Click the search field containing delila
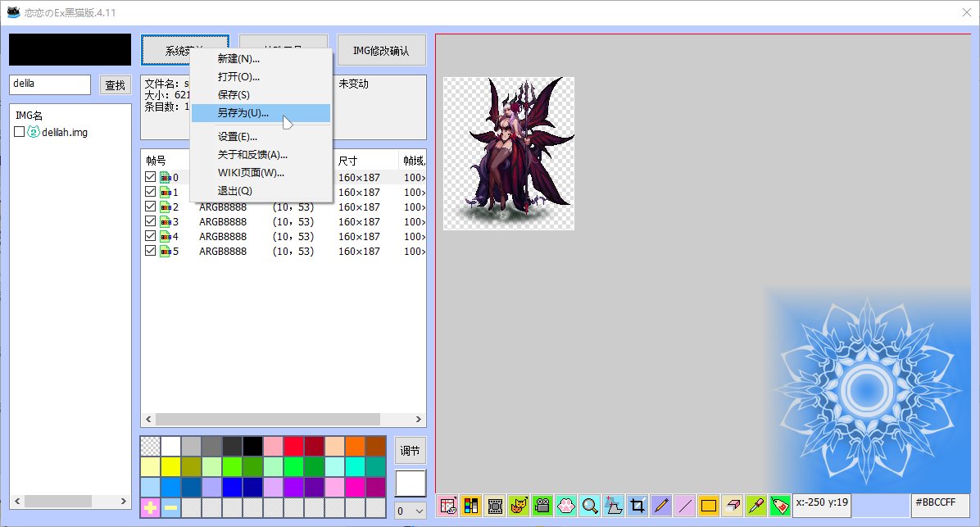Screen dimensions: 980x527 pos(50,84)
